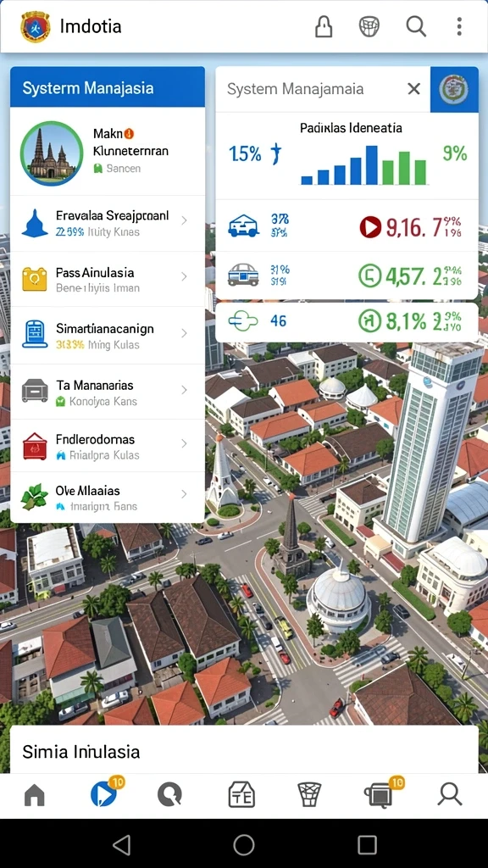Tap the search icon in bottom navigation
Viewport: 488px width, 868px height.
tap(450, 794)
